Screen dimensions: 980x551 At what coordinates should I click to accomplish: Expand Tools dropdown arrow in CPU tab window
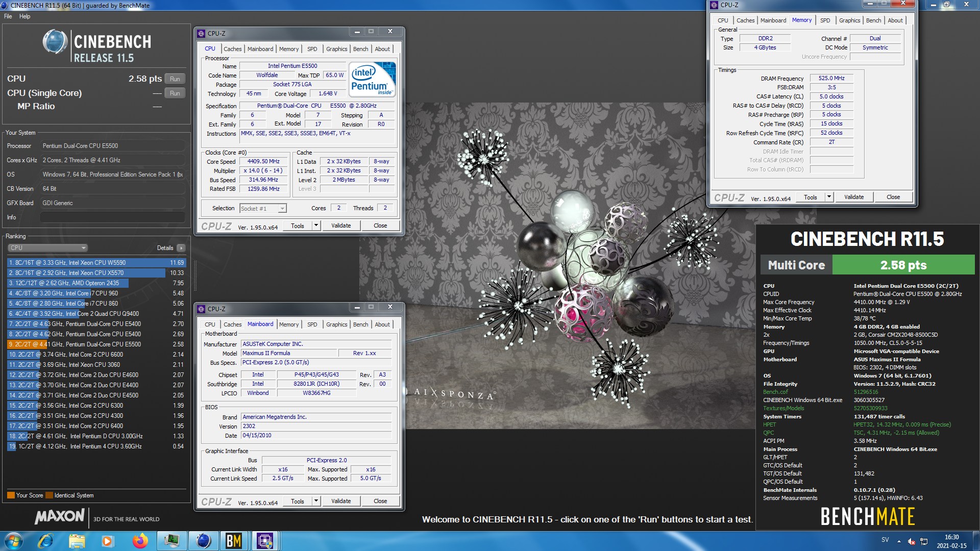point(316,226)
